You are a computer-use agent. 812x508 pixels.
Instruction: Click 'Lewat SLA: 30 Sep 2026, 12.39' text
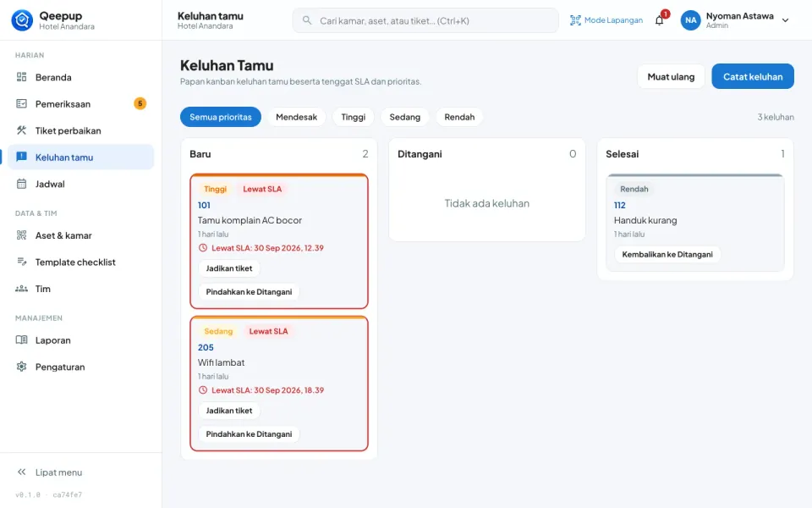[x=268, y=248]
